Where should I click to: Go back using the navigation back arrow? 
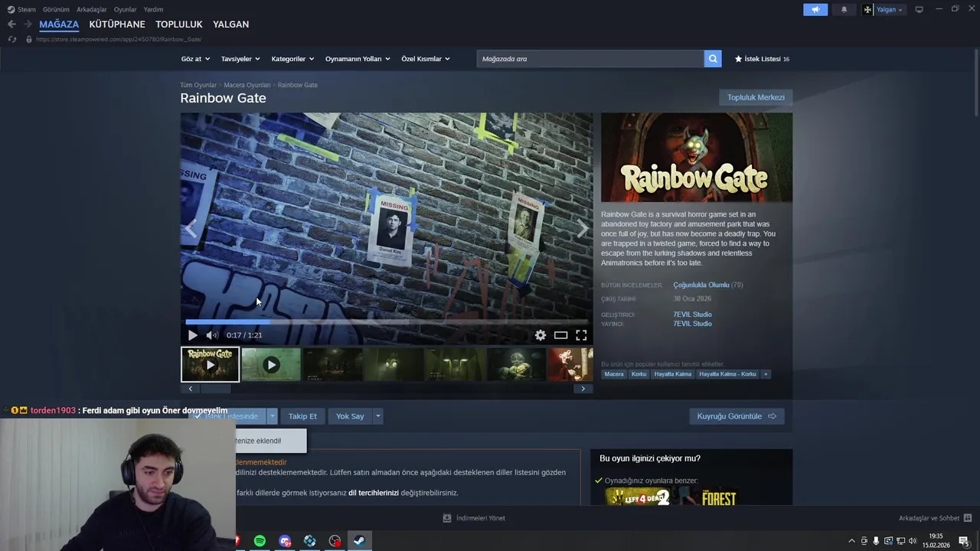point(11,24)
